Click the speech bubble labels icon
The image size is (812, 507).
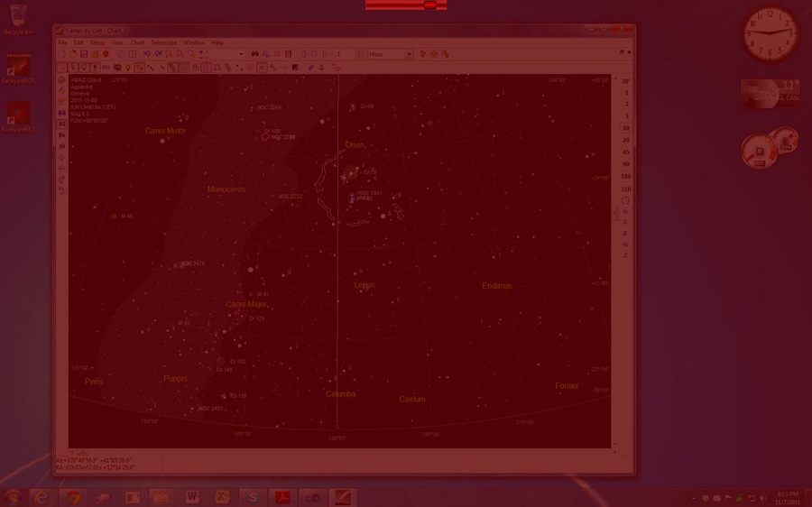[117, 68]
